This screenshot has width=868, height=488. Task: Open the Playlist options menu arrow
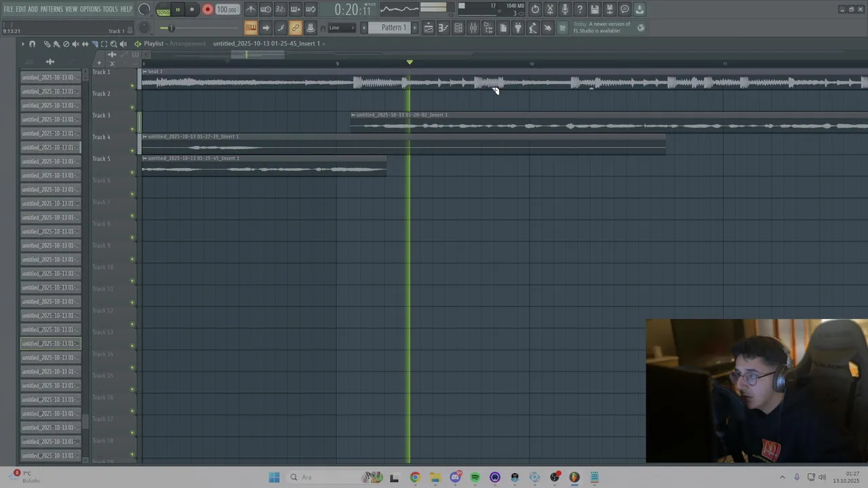tap(22, 44)
